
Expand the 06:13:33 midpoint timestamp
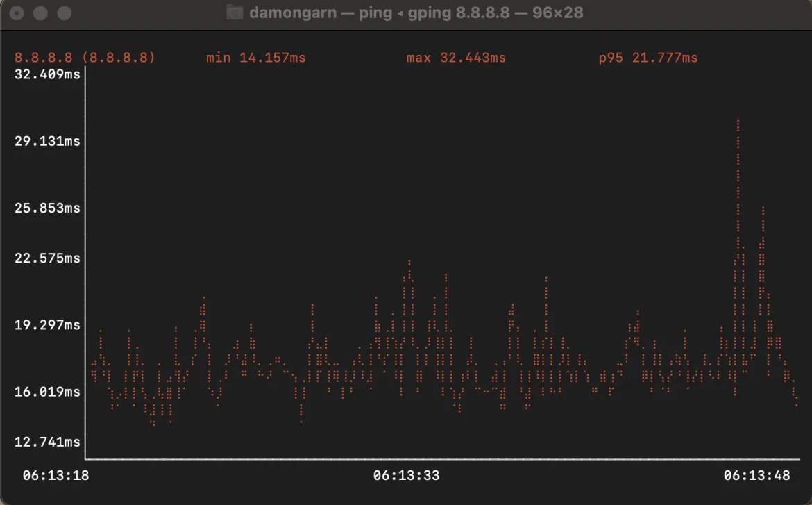click(x=408, y=476)
